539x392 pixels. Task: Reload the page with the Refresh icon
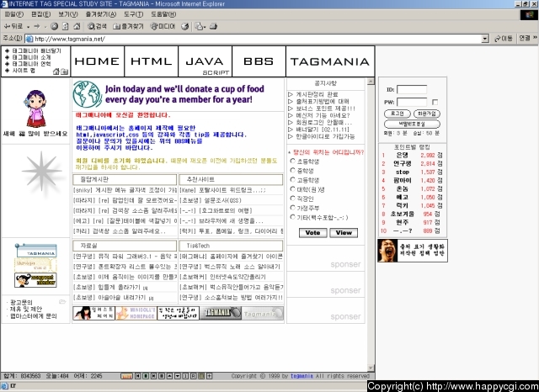pyautogui.click(x=66, y=26)
